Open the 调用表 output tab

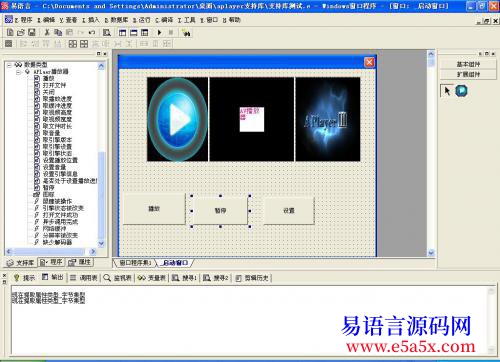point(84,278)
